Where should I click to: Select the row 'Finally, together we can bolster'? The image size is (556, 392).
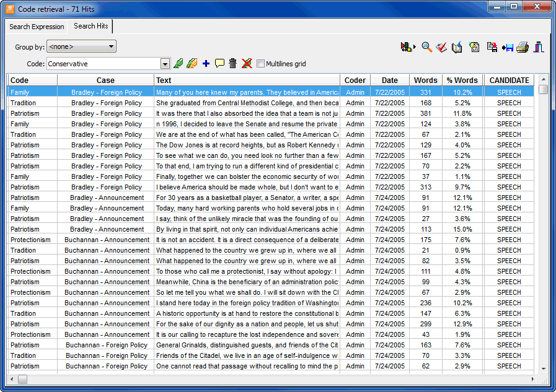click(270, 176)
